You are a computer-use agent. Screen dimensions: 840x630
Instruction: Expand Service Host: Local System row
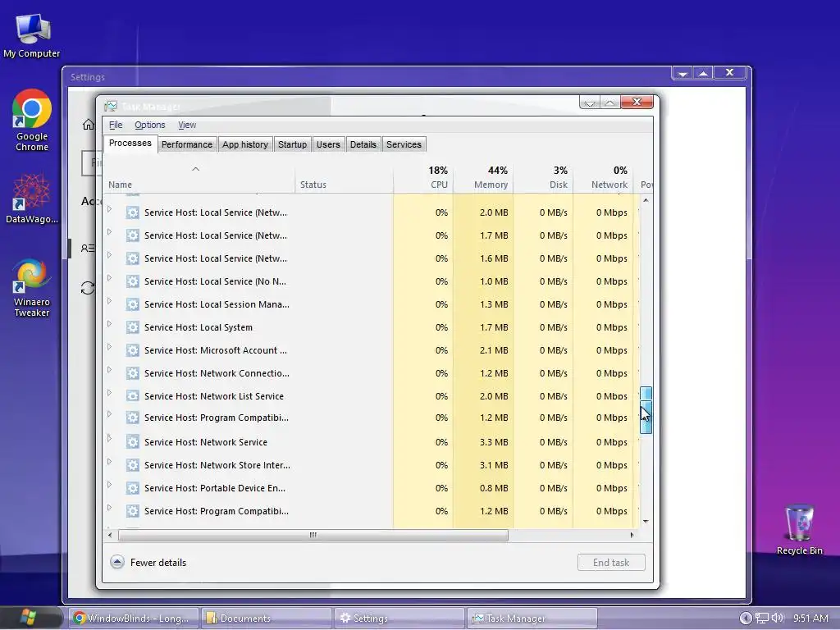click(109, 324)
